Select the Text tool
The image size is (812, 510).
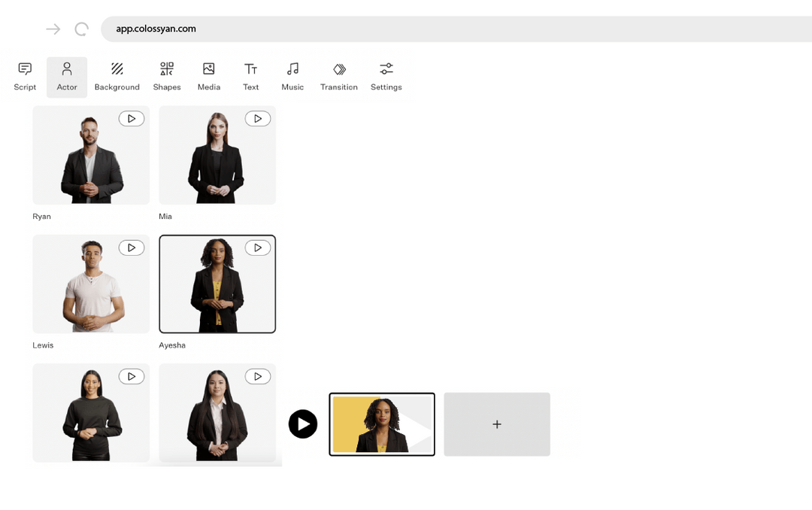250,75
